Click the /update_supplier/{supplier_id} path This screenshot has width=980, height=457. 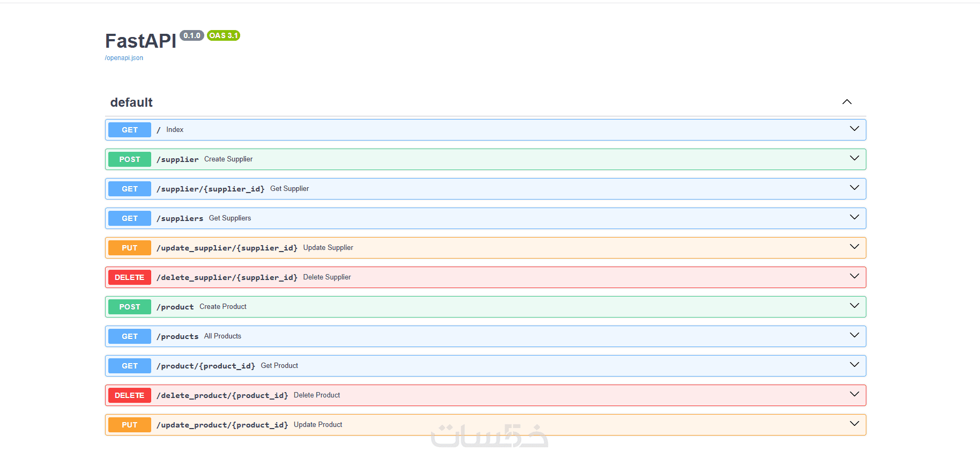click(227, 248)
